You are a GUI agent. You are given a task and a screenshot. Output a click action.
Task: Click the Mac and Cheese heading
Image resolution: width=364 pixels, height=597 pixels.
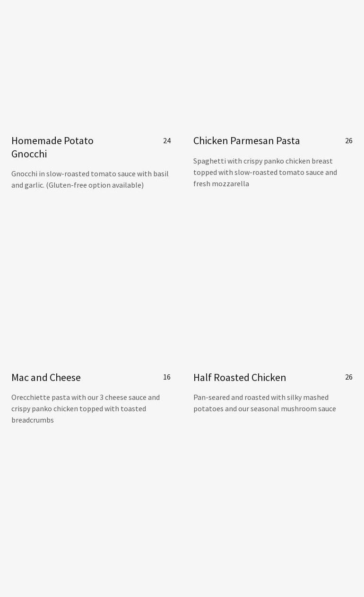point(46,378)
